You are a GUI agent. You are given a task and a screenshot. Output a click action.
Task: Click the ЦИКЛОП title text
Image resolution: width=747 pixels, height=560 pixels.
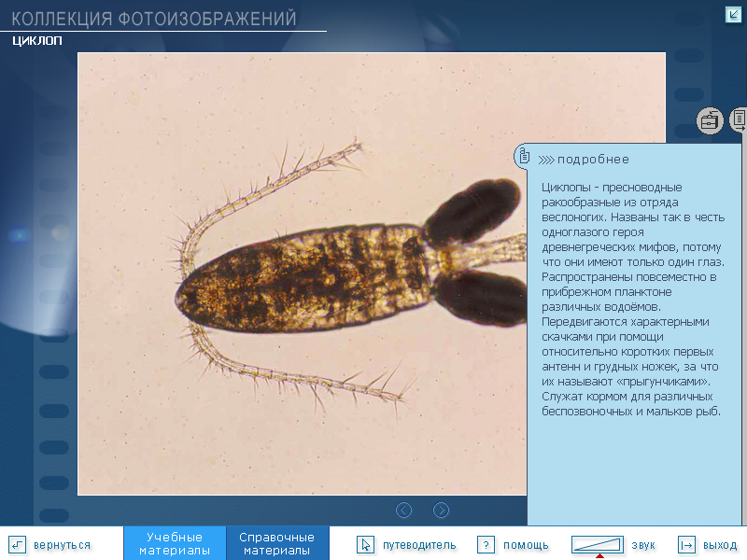(37, 41)
